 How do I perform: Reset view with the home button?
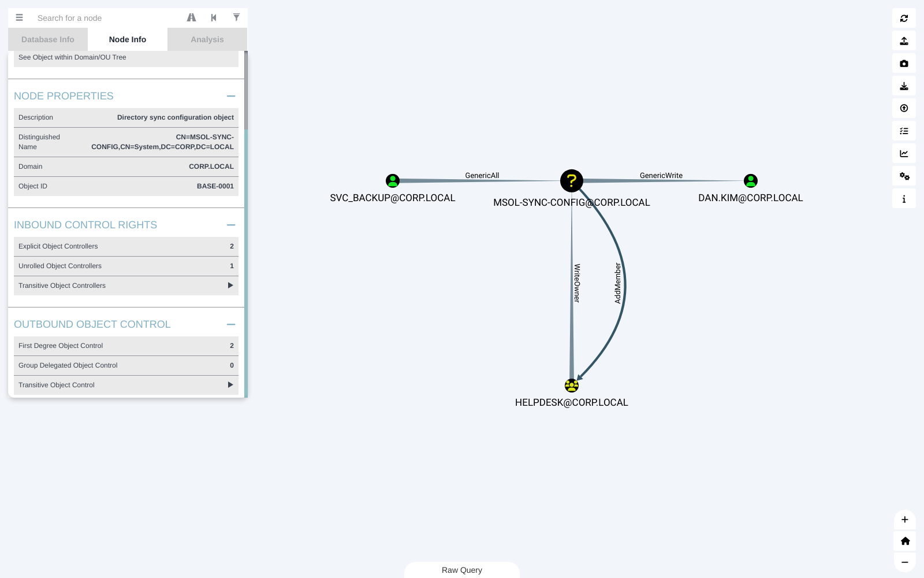905,541
